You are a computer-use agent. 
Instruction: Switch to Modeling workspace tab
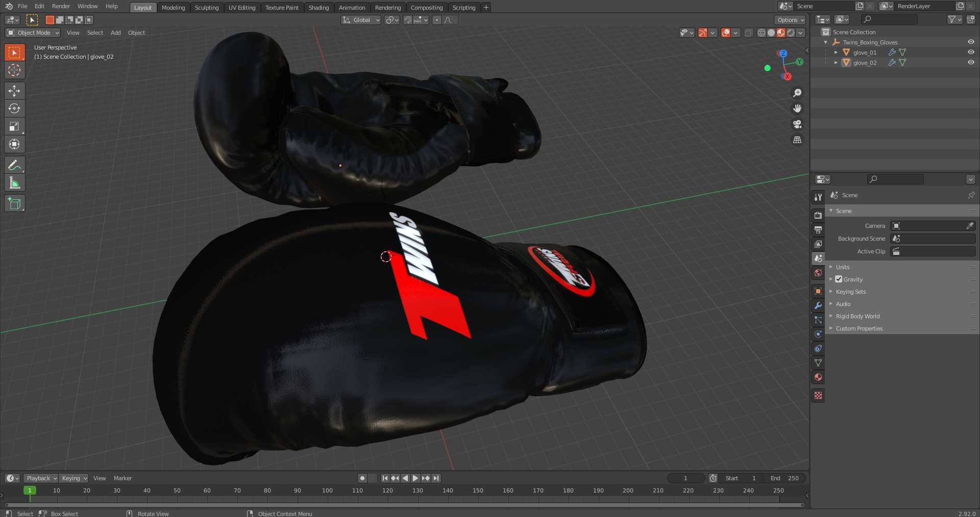coord(173,8)
